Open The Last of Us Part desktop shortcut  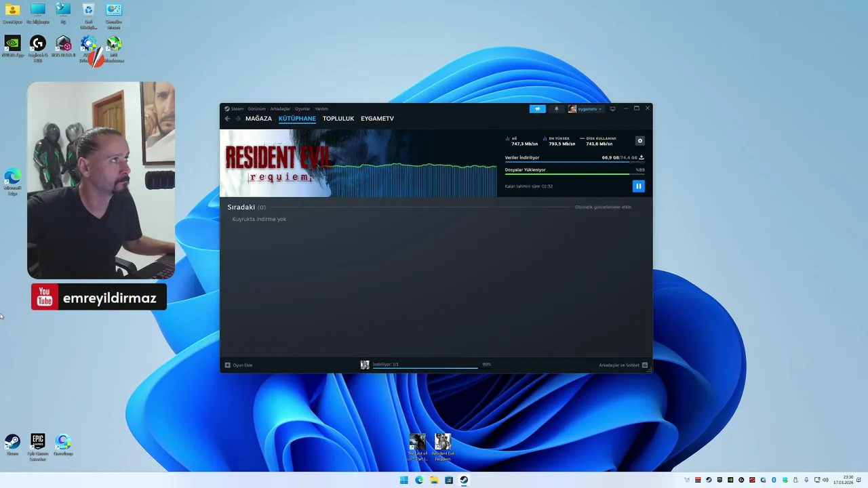(x=418, y=447)
